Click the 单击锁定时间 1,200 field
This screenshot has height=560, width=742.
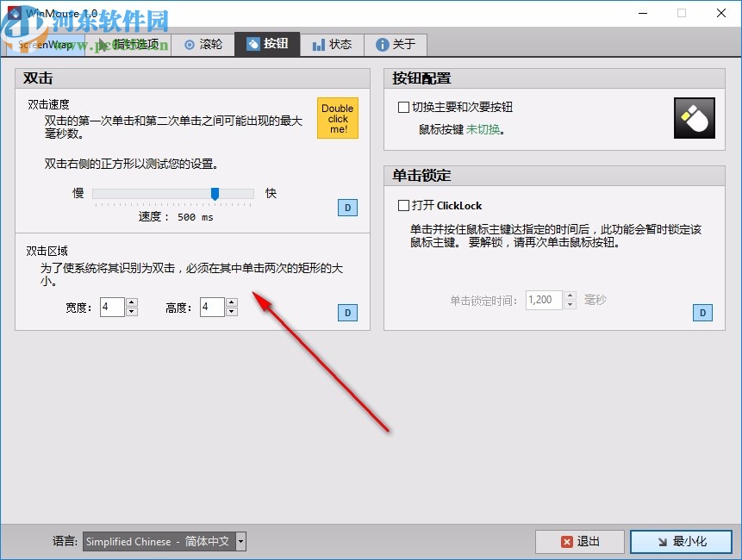click(x=544, y=300)
